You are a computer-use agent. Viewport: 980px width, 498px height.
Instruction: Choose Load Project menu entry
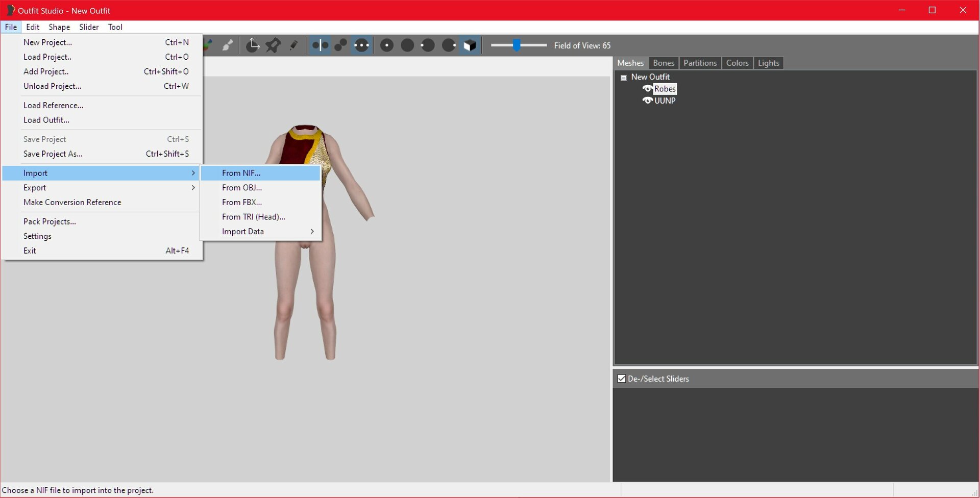tap(102, 57)
